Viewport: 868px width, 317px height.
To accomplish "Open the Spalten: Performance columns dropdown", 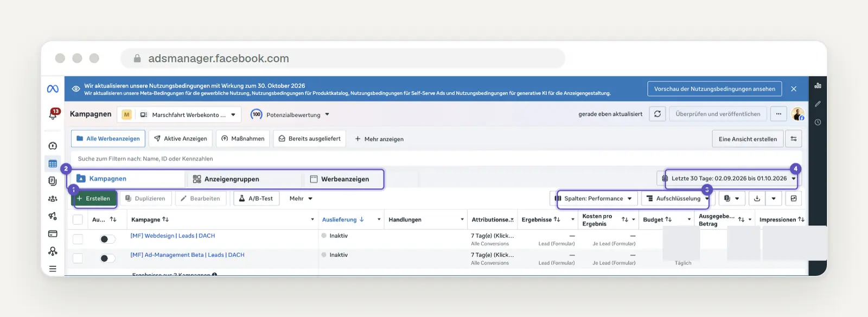I will (x=593, y=199).
